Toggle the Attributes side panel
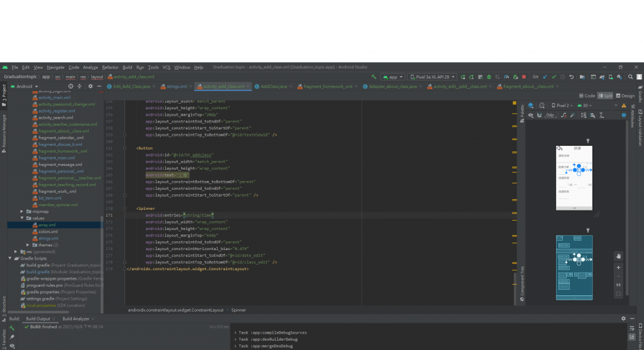 click(633, 116)
